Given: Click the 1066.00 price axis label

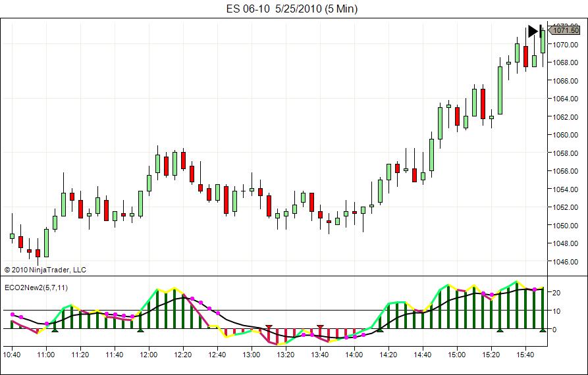Looking at the screenshot, I should point(566,80).
